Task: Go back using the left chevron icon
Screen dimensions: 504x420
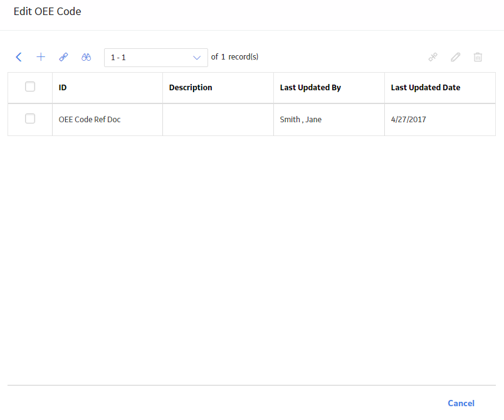Action: pyautogui.click(x=19, y=57)
